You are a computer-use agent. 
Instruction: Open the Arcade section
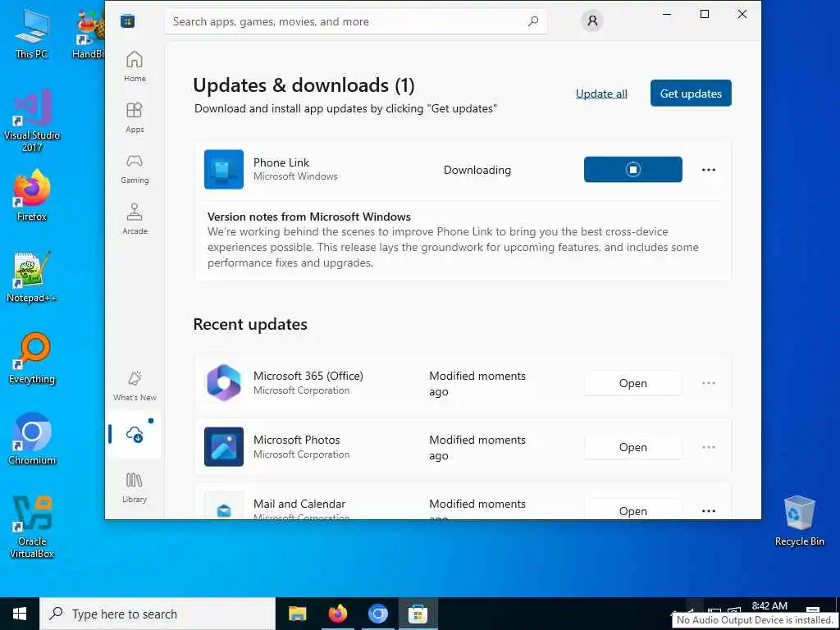point(135,219)
